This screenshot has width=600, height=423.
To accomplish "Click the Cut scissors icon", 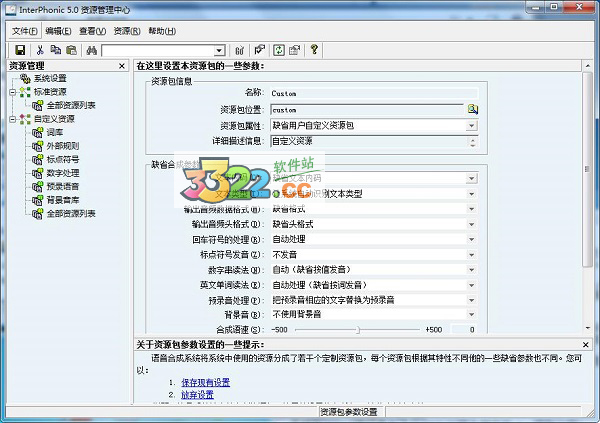I will click(x=40, y=50).
